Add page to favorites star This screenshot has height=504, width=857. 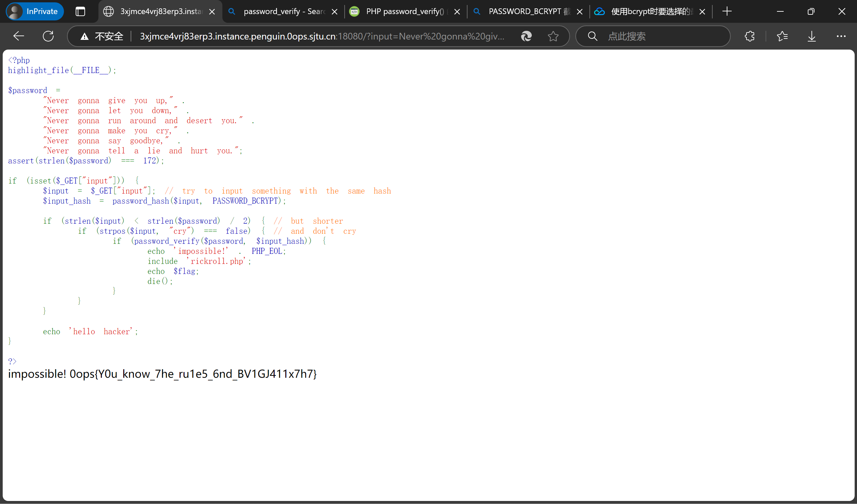553,36
